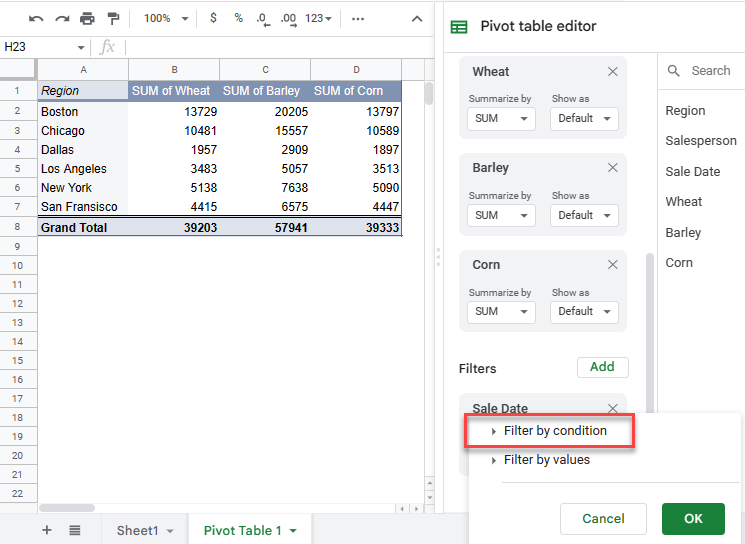
Task: Apply currency format with dollar icon
Action: 213,18
